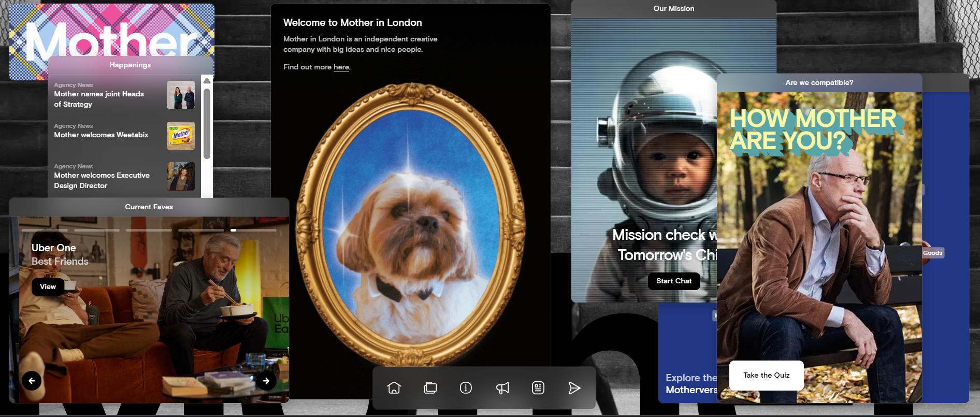Follow the 'here' link in the welcome text

pos(341,67)
